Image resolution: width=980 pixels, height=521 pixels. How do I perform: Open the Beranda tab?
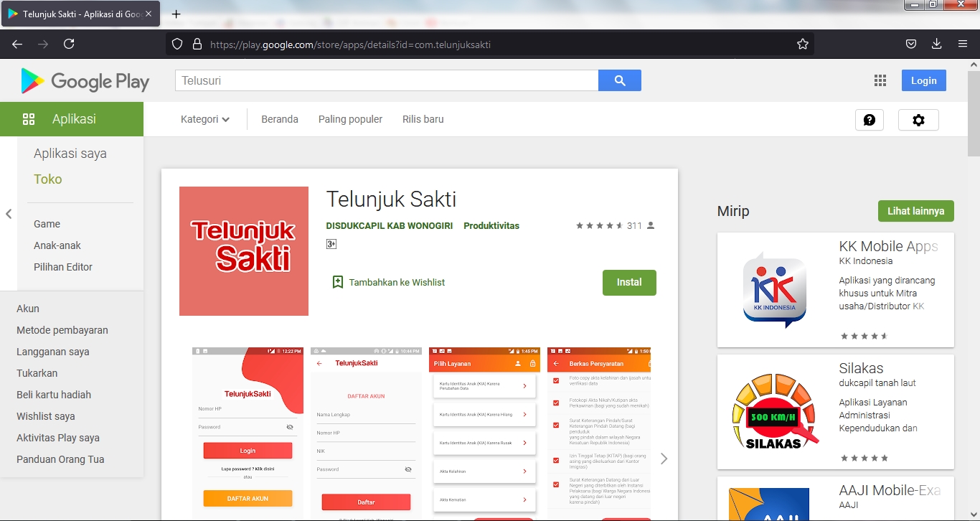click(x=280, y=119)
